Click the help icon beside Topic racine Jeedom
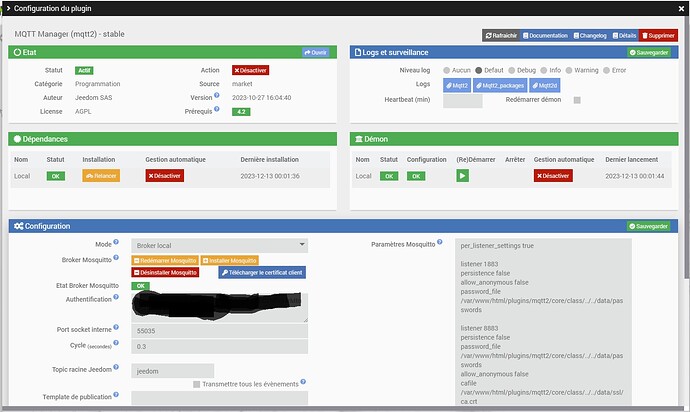The width and height of the screenshot is (690, 412). tap(116, 367)
